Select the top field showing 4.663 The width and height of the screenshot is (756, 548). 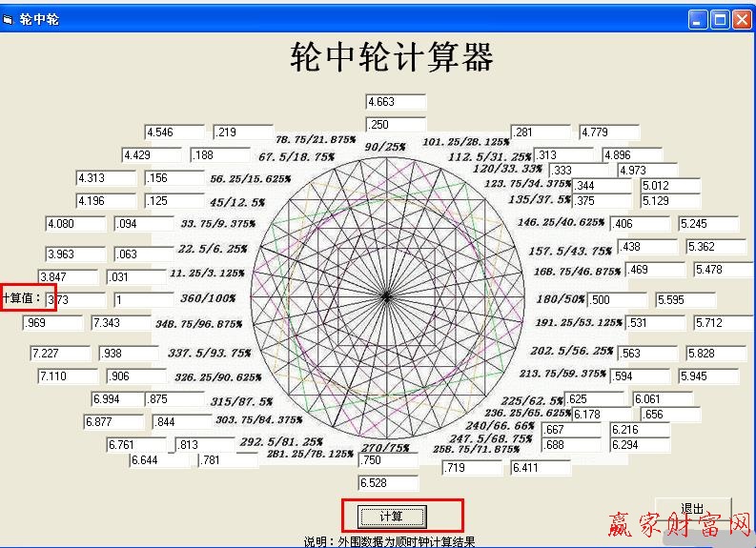click(396, 102)
